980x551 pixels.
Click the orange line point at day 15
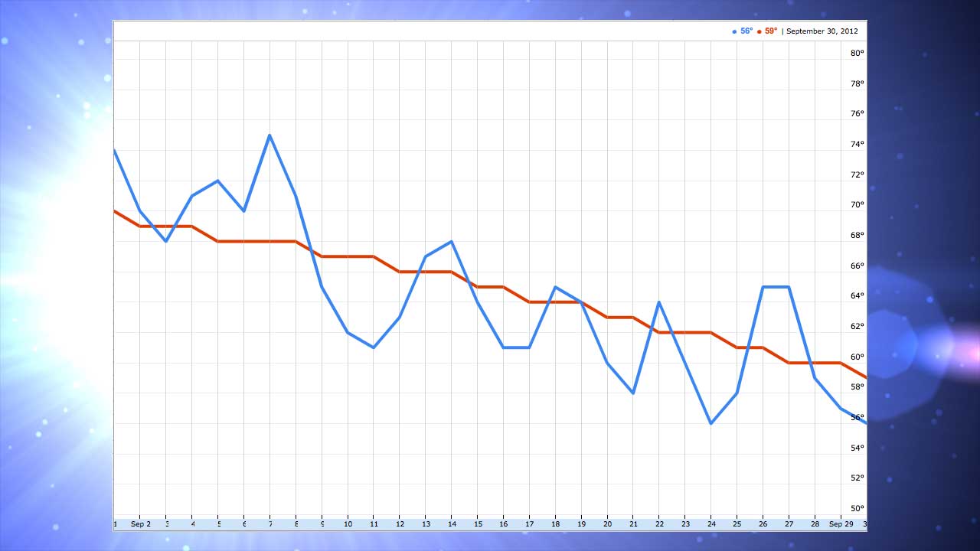point(478,287)
